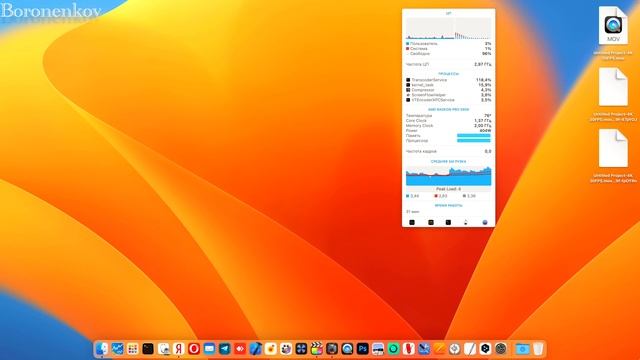Open the orange Pages-style app in the Dock
Image resolution: width=640 pixels, height=360 pixels.
(439, 349)
